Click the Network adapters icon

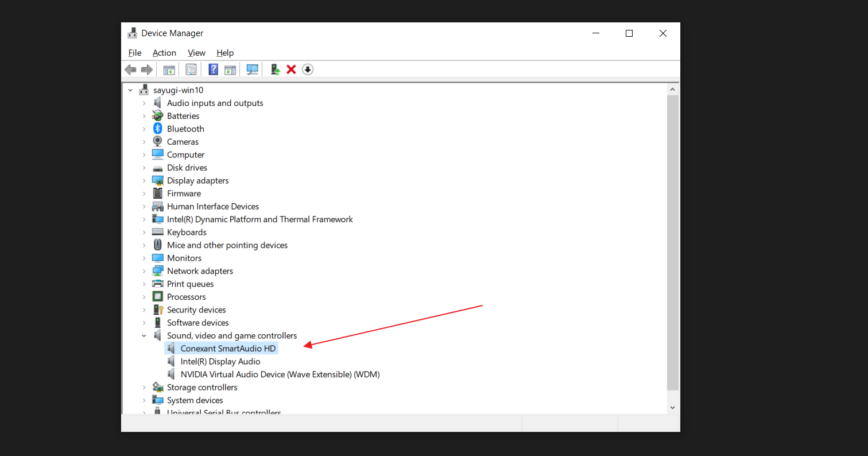click(157, 271)
